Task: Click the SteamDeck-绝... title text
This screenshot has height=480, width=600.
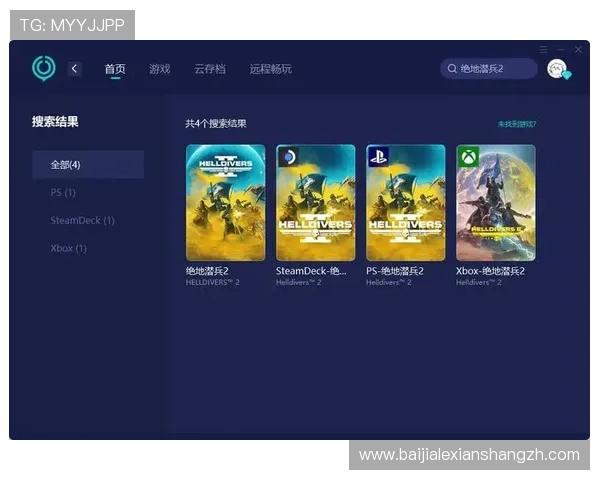Action: tap(311, 271)
